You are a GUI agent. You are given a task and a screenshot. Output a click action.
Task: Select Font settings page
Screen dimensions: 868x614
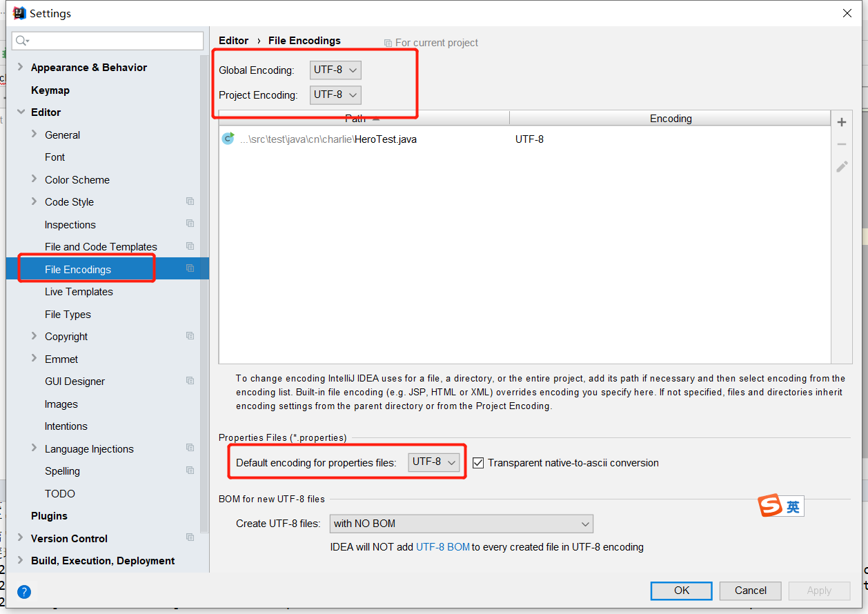[x=55, y=157]
